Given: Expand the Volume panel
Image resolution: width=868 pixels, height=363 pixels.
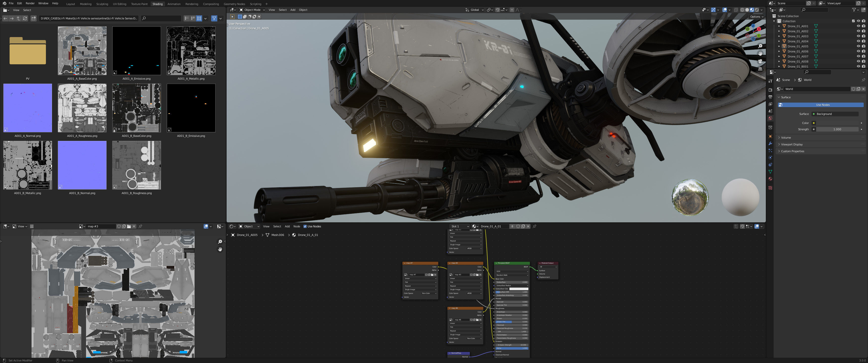Looking at the screenshot, I should pyautogui.click(x=786, y=137).
